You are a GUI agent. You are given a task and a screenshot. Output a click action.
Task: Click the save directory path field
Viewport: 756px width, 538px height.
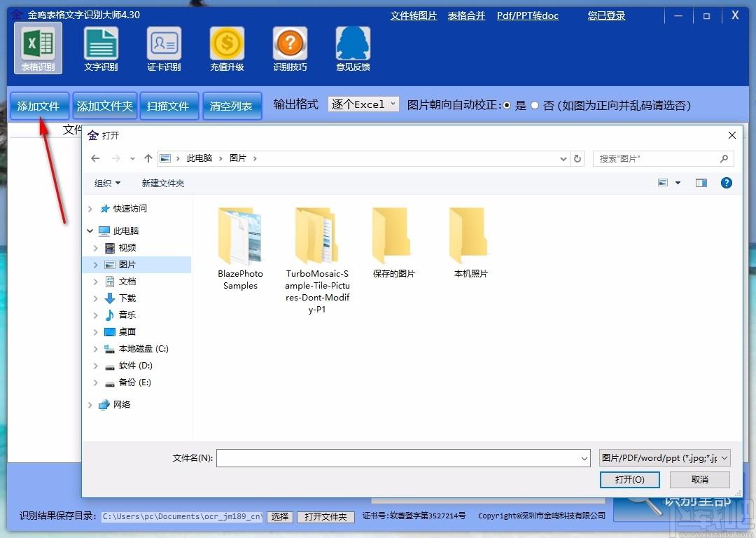[182, 516]
